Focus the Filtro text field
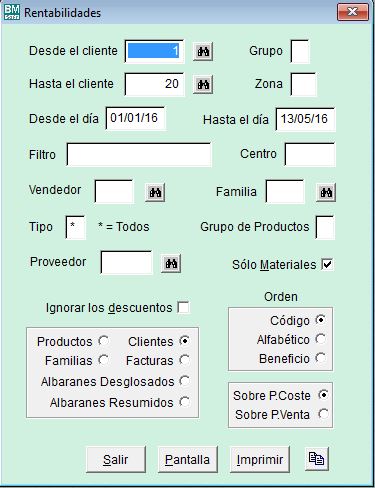 (139, 155)
